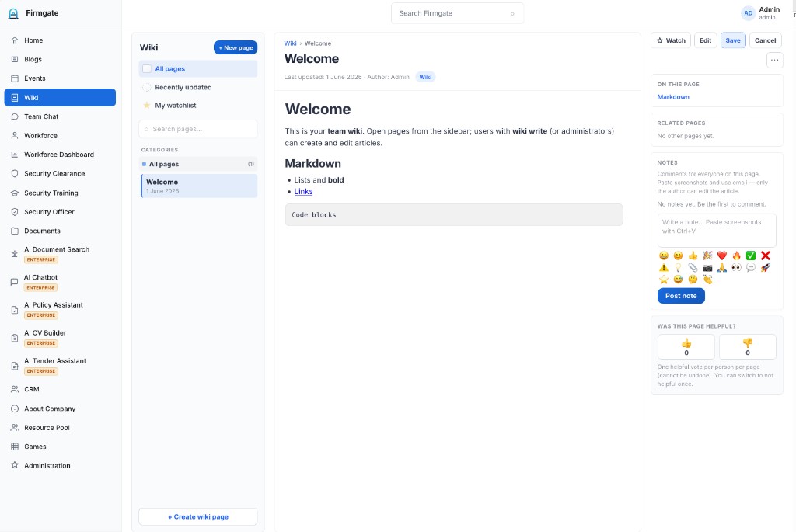Insert the speech bubble emoji
Screen dimensions: 796x532
751,267
